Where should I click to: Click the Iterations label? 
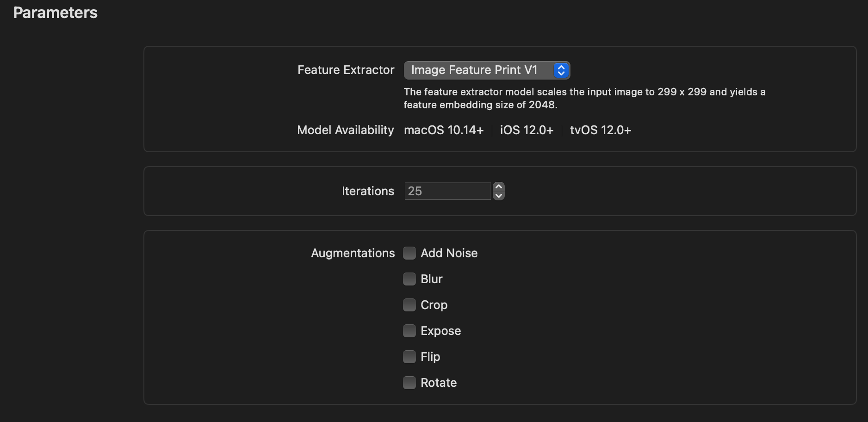pos(368,191)
